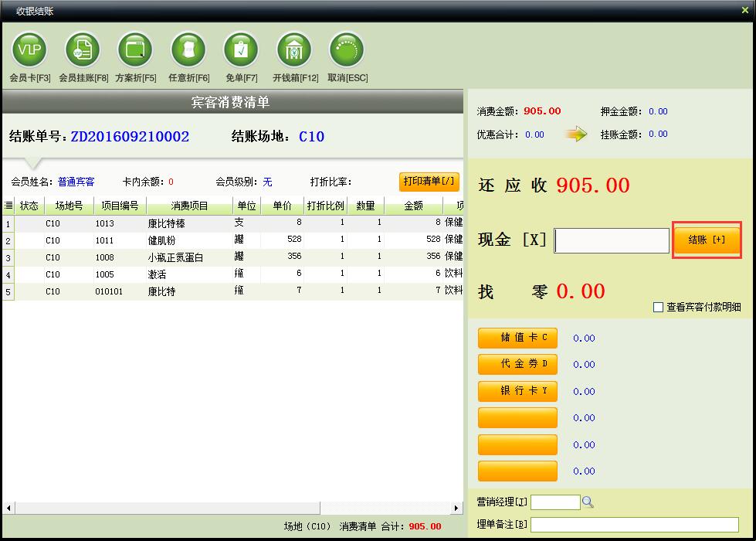Viewport: 756px width, 541px height.
Task: Select row 1 item 康比特棒
Action: (x=166, y=223)
